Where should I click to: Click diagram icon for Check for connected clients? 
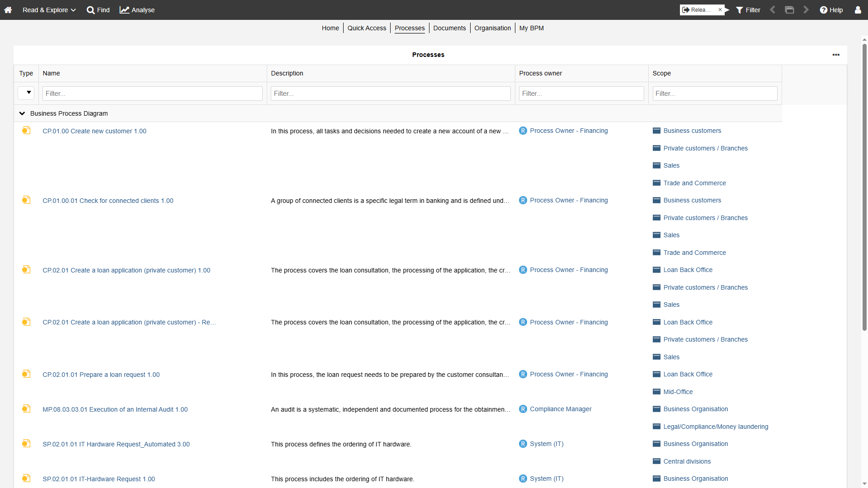26,200
